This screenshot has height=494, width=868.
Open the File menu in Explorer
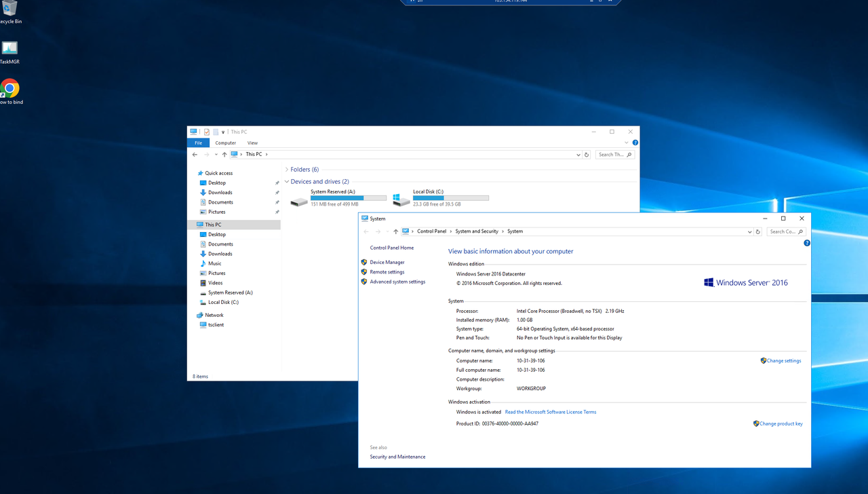tap(198, 143)
